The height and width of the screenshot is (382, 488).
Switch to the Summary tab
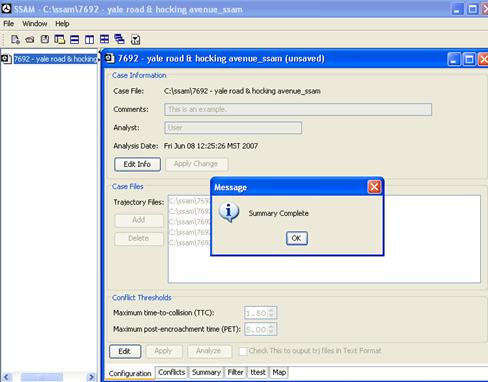click(x=206, y=372)
